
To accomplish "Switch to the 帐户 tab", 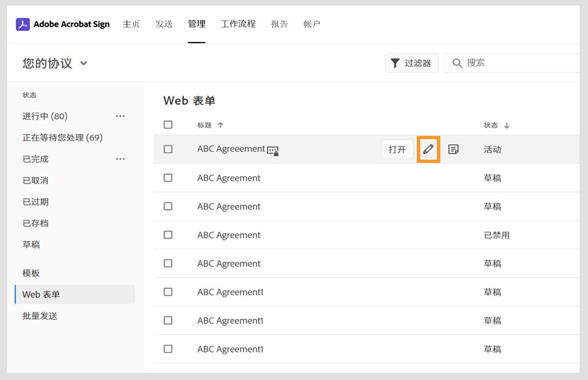I will [312, 24].
